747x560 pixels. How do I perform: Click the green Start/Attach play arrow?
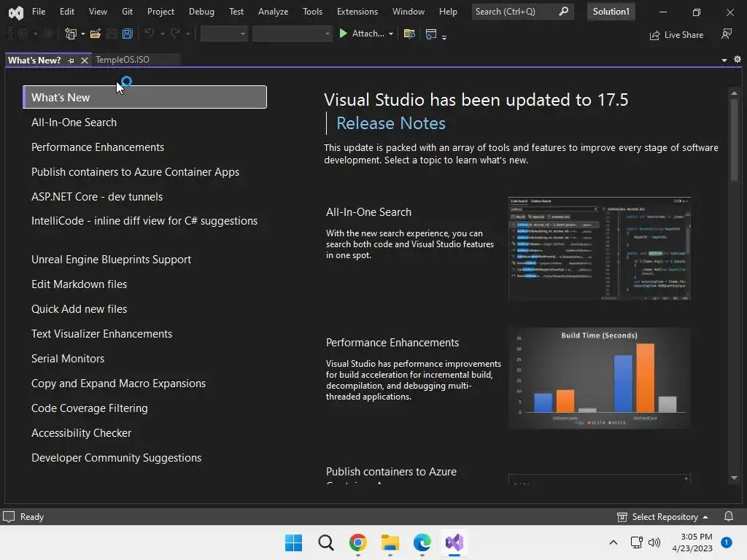(343, 34)
